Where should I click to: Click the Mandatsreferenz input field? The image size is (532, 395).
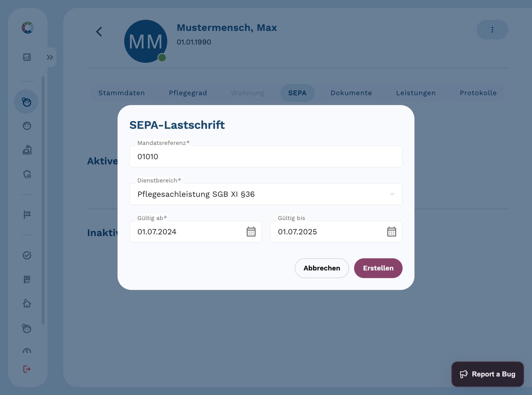click(x=266, y=156)
